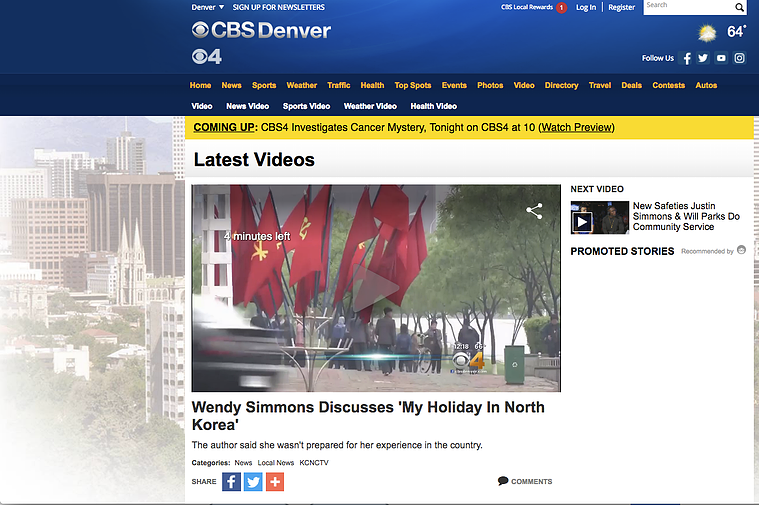The image size is (759, 505).
Task: Open the YouTube follow icon in header
Action: pyautogui.click(x=721, y=58)
